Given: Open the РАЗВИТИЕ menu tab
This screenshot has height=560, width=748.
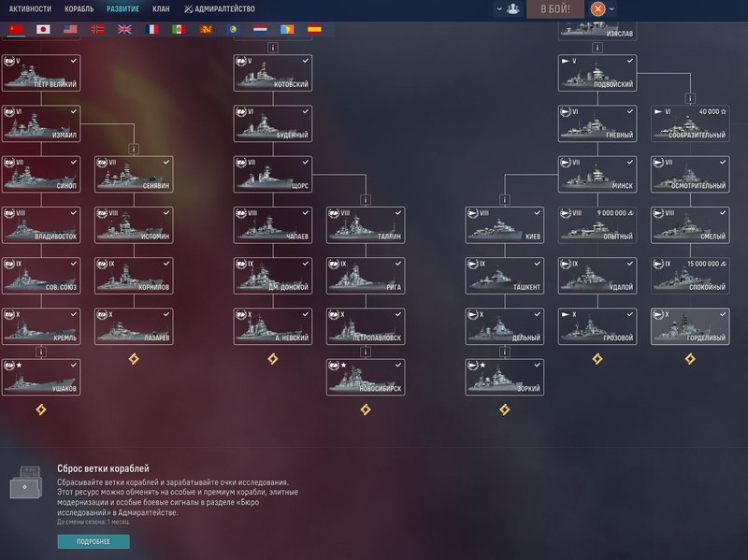Looking at the screenshot, I should [123, 8].
